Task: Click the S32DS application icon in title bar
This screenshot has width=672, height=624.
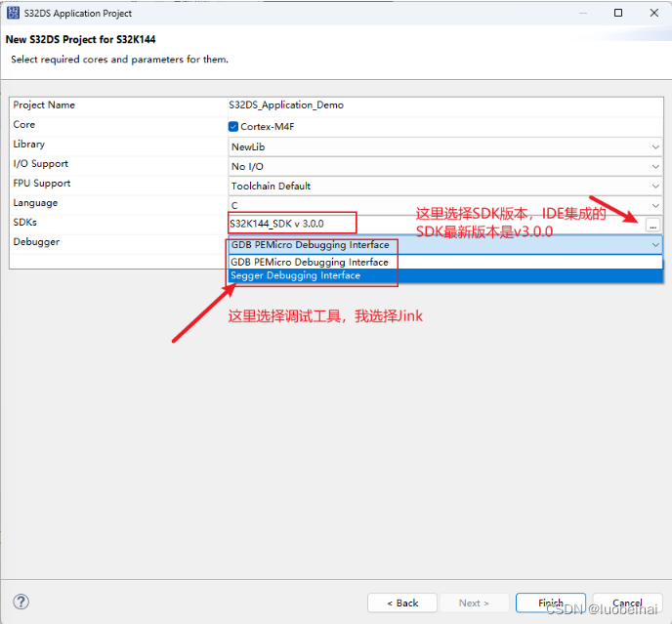Action: point(13,13)
